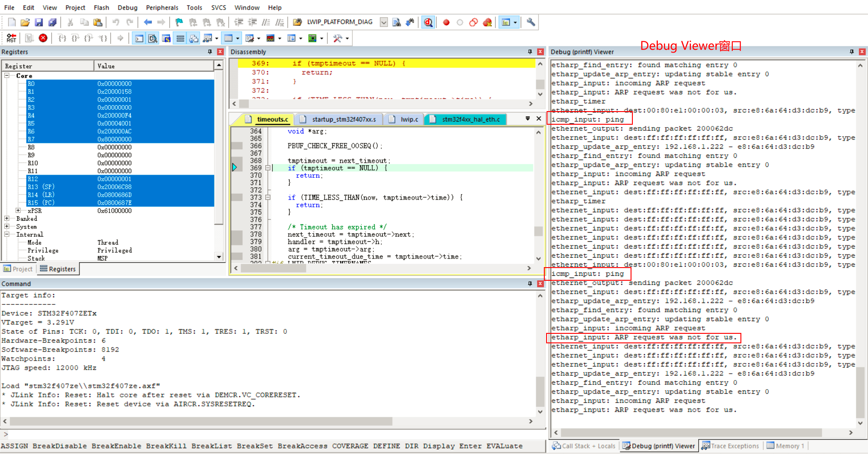The image size is (868, 454).
Task: Open the Debug menu
Action: tap(127, 7)
